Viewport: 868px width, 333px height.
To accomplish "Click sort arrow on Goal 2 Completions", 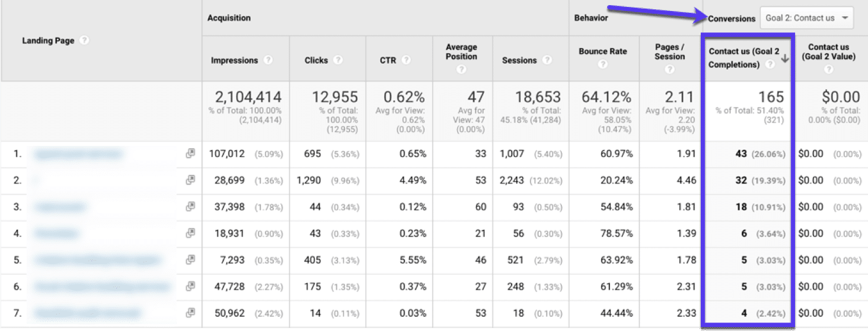I will tap(785, 58).
